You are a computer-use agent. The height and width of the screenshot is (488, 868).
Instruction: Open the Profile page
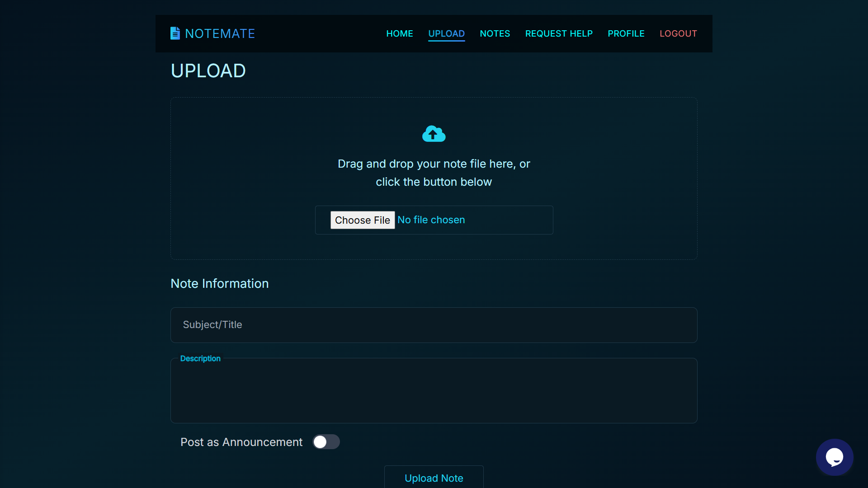(x=626, y=33)
